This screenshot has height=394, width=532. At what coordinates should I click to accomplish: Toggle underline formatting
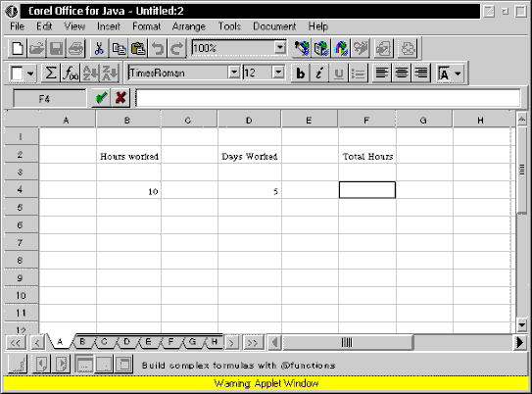point(339,73)
